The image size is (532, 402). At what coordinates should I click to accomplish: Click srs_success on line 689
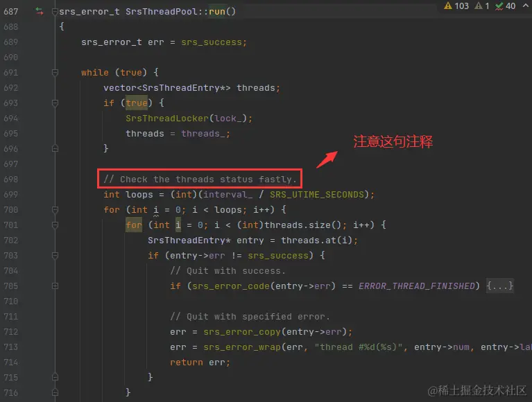[212, 42]
